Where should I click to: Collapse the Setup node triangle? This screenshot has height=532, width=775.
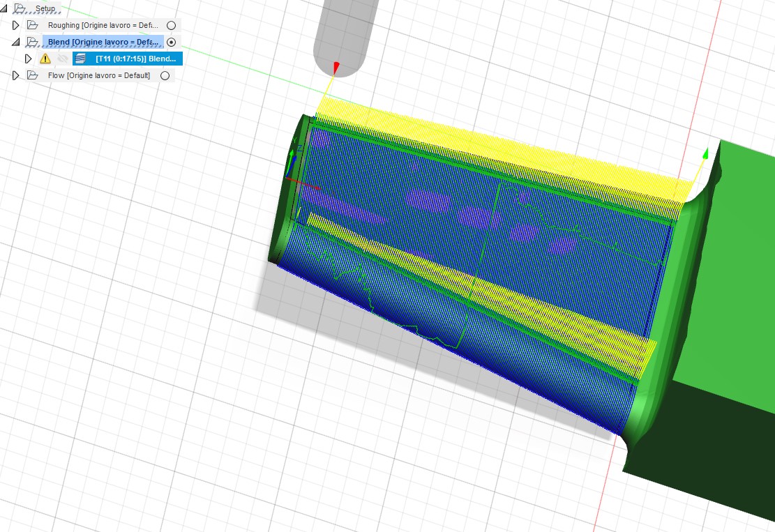click(x=3, y=8)
